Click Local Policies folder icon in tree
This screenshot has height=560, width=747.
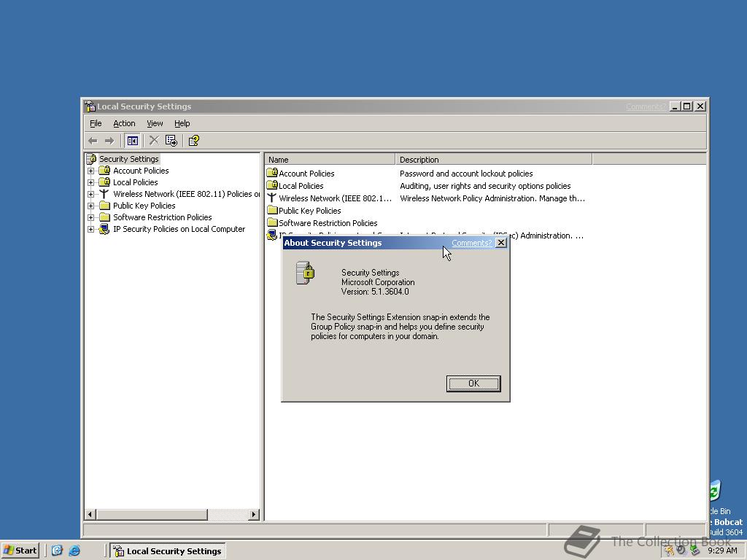click(x=104, y=182)
